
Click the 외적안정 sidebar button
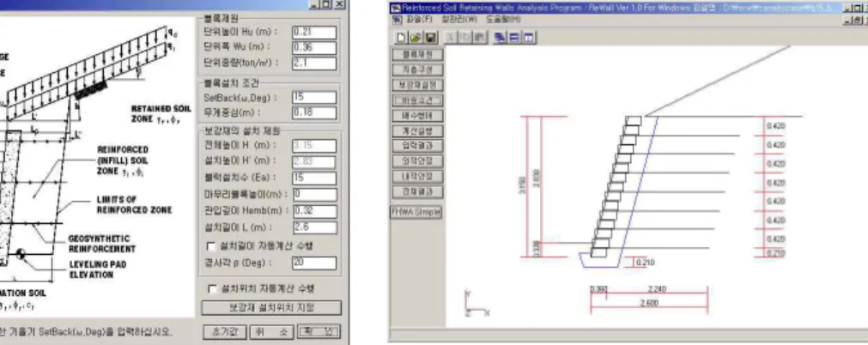418,161
